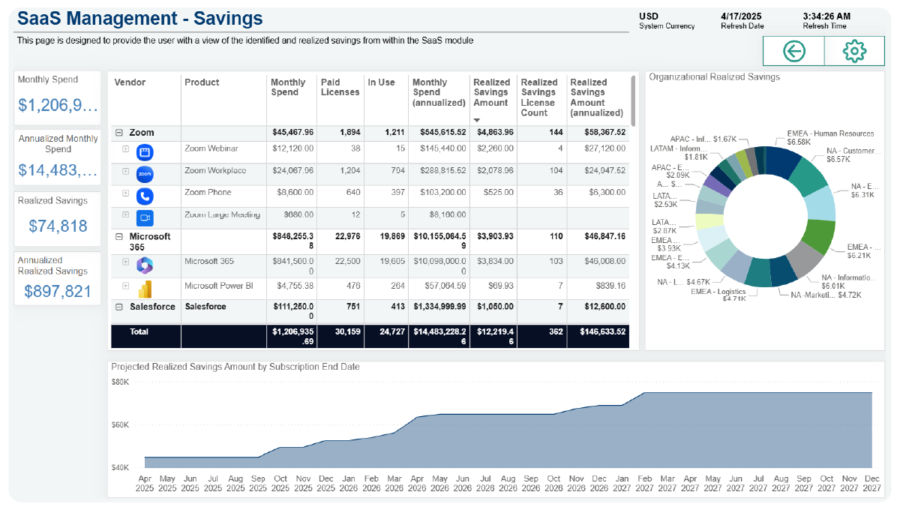Expand the Microsoft 365 product row
The width and height of the screenshot is (900, 513).
pos(125,262)
